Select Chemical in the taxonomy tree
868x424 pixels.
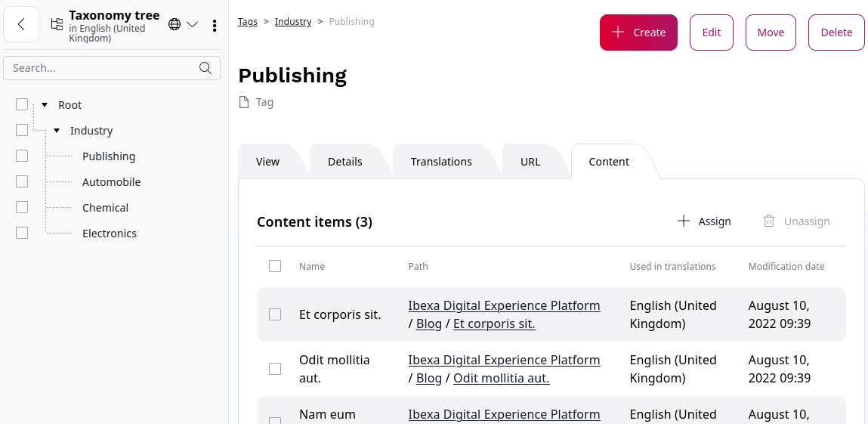105,208
